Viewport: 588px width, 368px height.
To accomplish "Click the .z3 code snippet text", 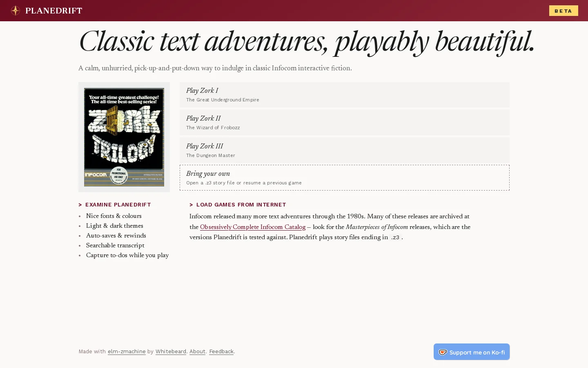I will pyautogui.click(x=395, y=237).
